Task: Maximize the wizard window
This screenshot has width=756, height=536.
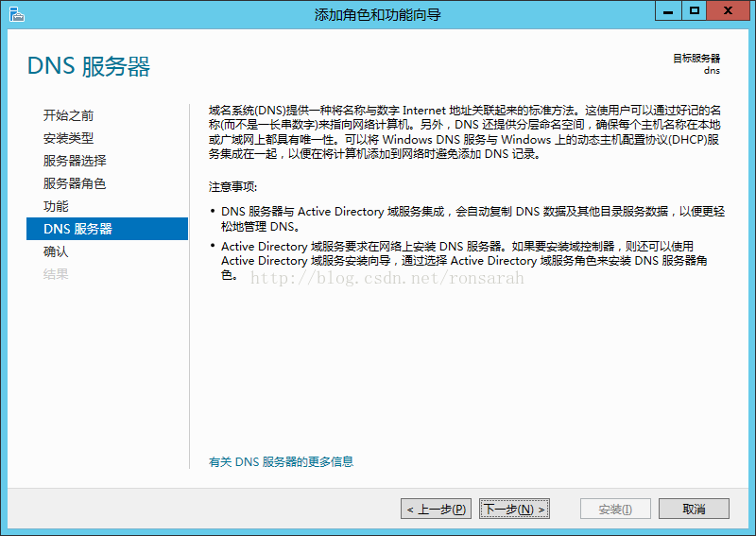Action: (695, 11)
